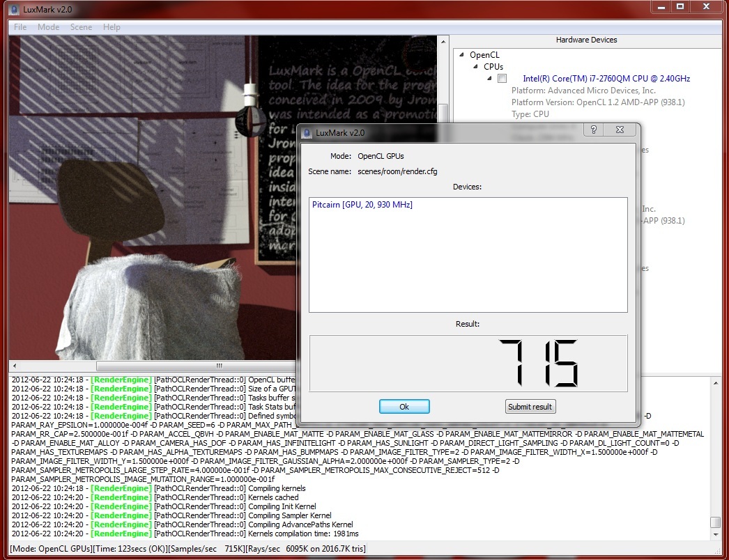Click the LuxMark icon in result dialog title bar
729x560 pixels.
point(307,133)
